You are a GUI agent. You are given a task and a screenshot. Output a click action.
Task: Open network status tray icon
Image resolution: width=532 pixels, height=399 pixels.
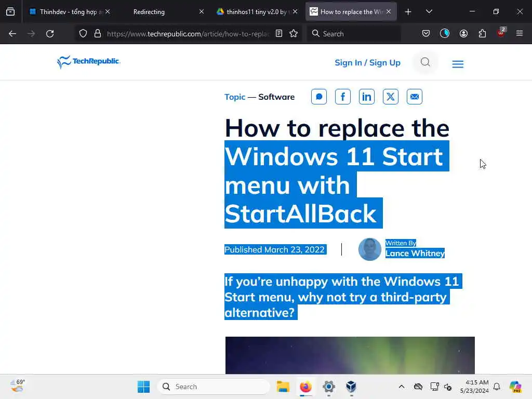pyautogui.click(x=434, y=387)
